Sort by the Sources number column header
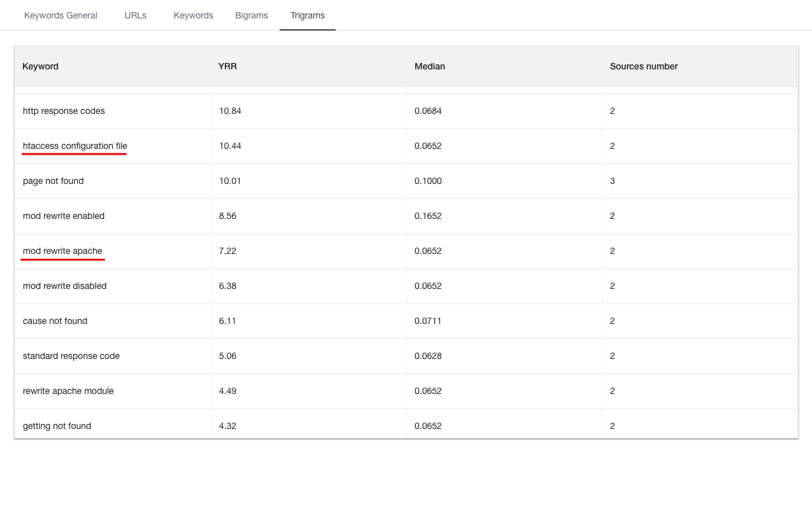The image size is (812, 506). tap(644, 66)
